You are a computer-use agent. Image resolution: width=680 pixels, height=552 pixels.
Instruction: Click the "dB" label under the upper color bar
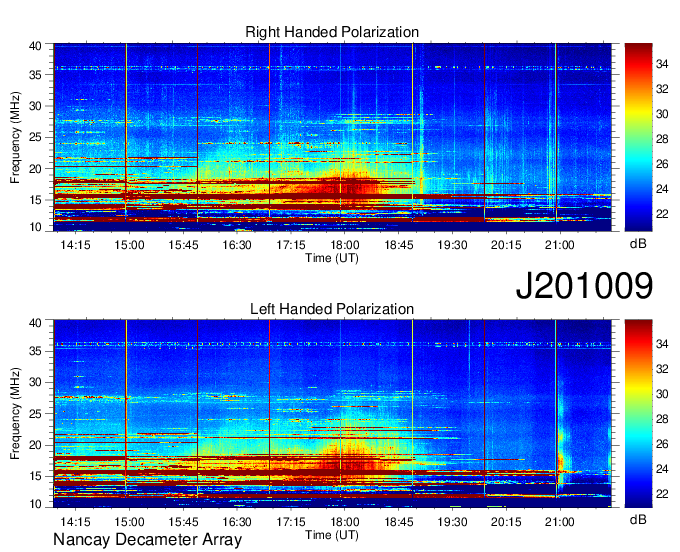638,244
